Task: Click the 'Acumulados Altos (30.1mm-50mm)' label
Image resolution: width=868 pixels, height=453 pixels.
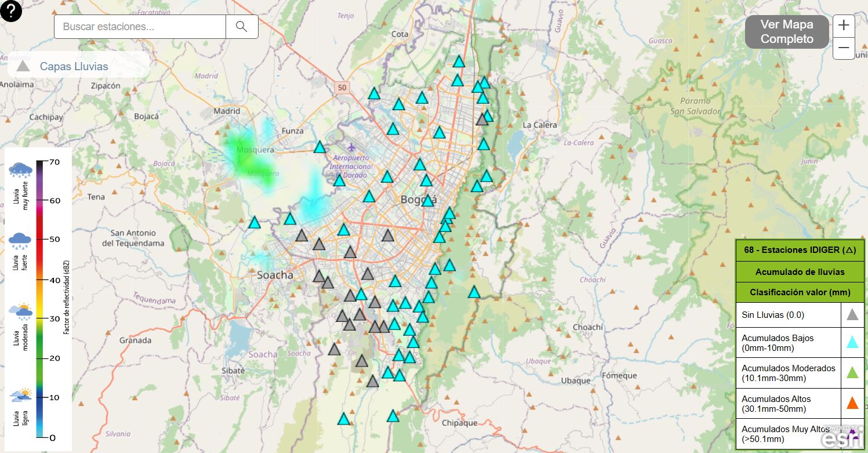Action: (776, 404)
